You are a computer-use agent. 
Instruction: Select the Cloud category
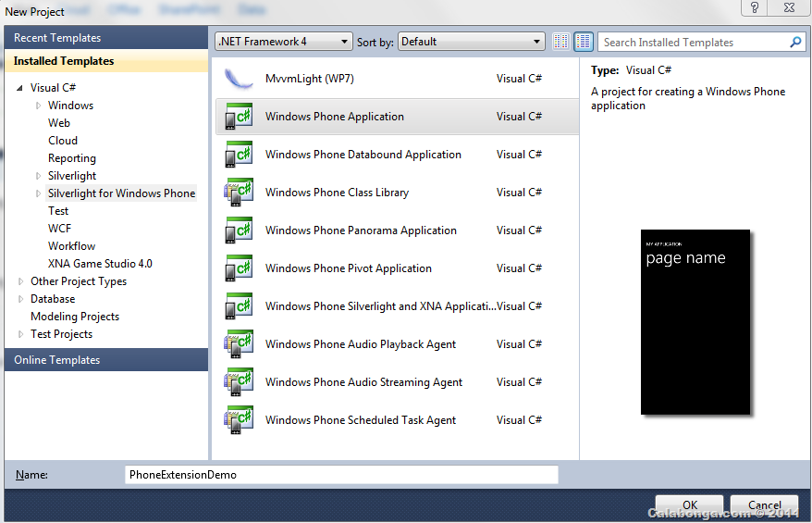pos(63,141)
